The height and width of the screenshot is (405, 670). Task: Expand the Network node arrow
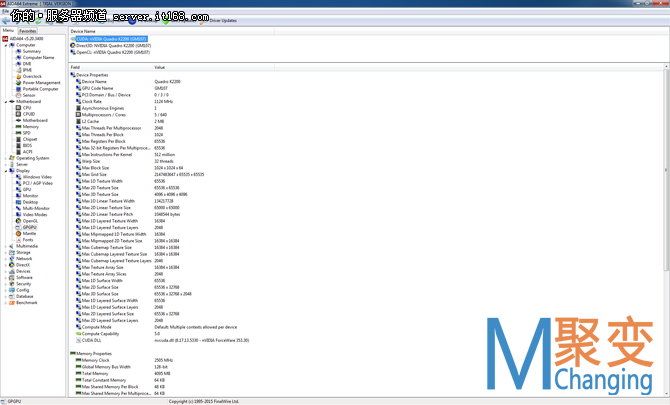click(x=6, y=259)
